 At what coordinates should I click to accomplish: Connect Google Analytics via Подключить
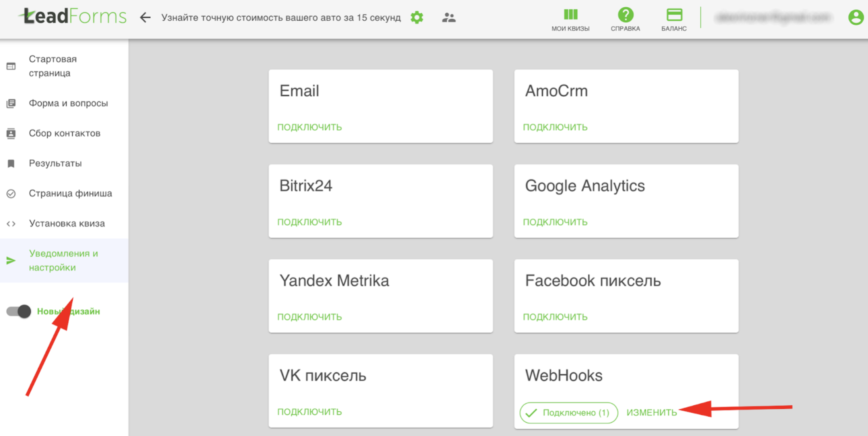coord(555,222)
